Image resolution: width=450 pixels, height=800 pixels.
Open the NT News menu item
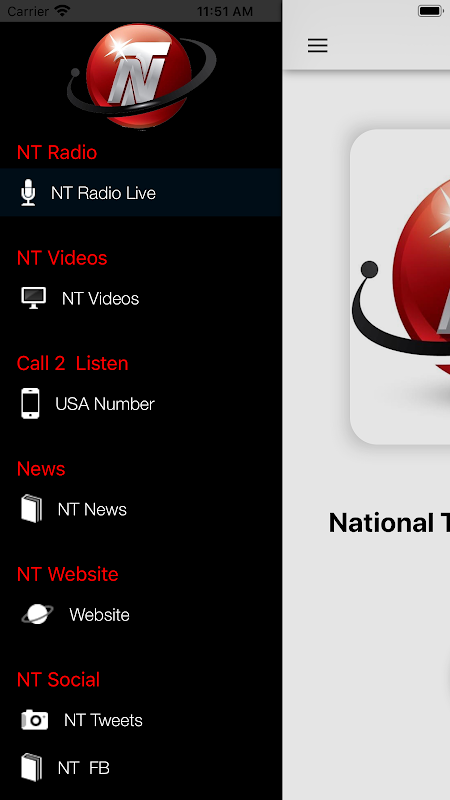pyautogui.click(x=92, y=509)
